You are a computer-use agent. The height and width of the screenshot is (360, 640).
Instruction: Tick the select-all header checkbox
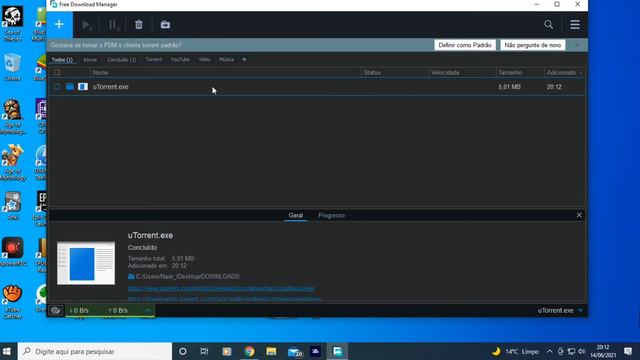point(57,73)
